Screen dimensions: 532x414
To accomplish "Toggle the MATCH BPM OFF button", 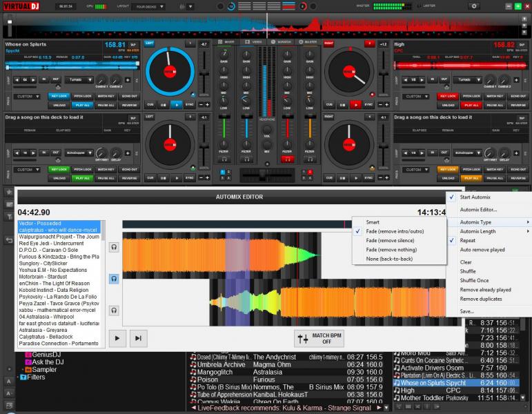I will click(319, 338).
